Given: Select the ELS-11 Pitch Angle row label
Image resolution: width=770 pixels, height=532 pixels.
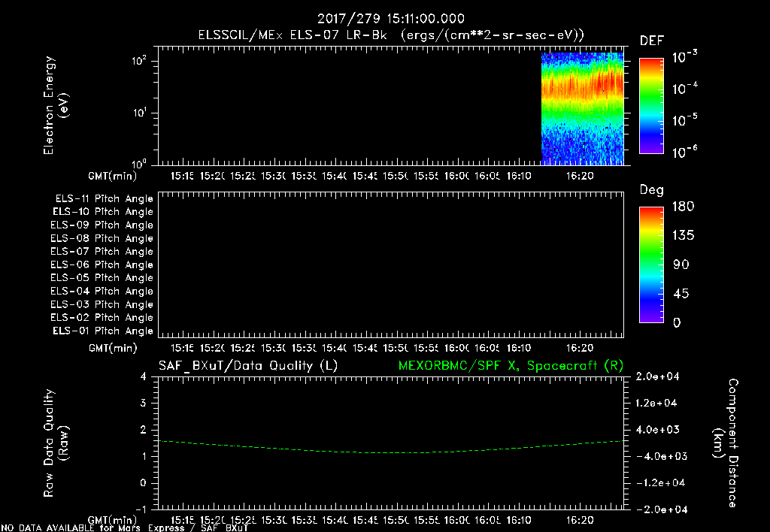Looking at the screenshot, I should [x=104, y=199].
